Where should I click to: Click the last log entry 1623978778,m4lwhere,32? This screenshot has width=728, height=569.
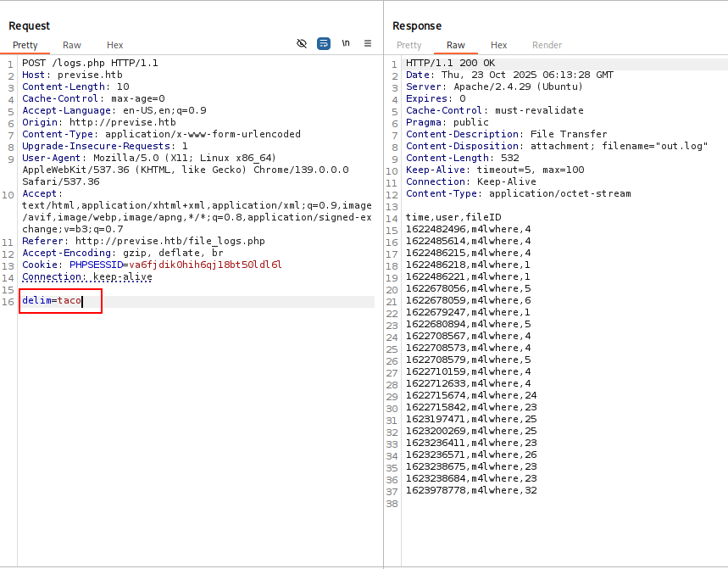pos(471,490)
